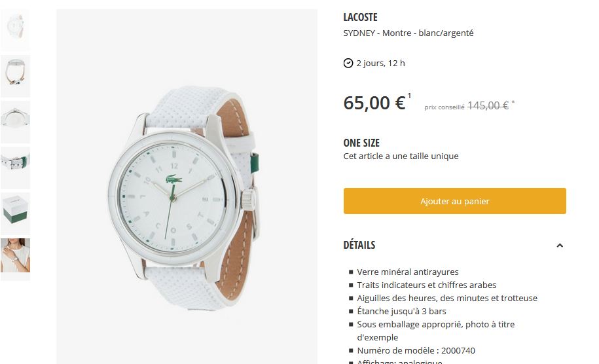
Task: Select first faded watch thumbnail
Action: point(15,29)
